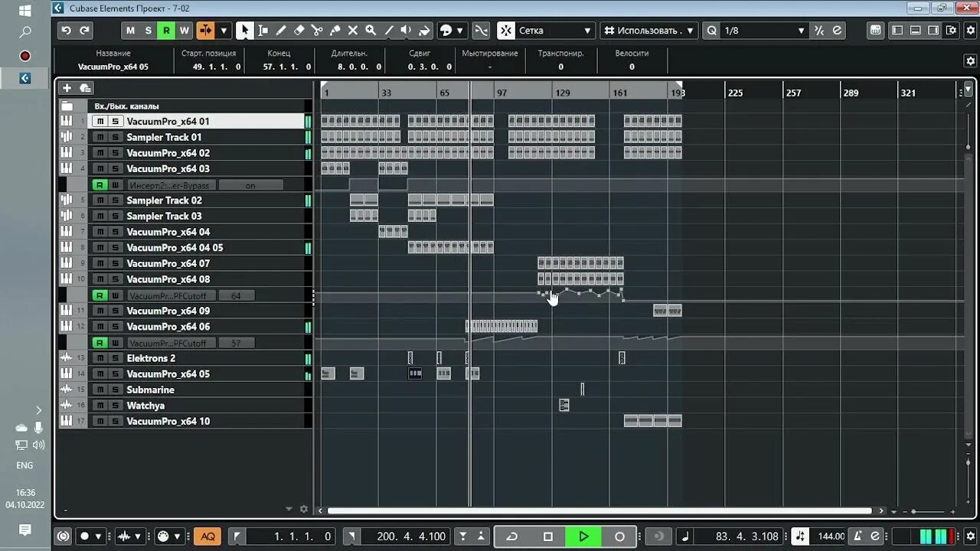980x551 pixels.
Task: Toggle the Cycle loop button
Action: coord(512,536)
